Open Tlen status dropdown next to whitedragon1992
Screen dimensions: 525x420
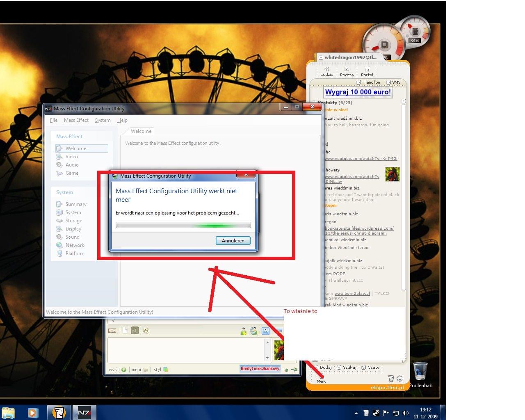321,58
